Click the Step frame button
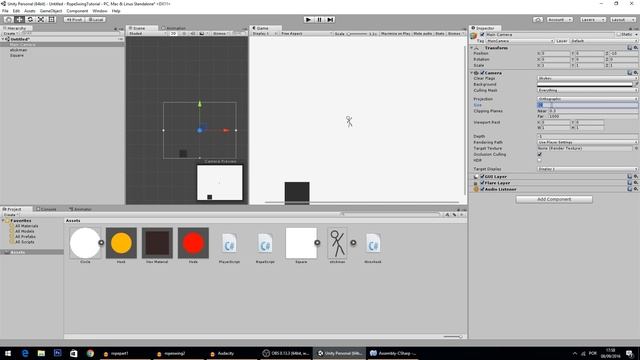Screen dimensions: 640x360 [331, 20]
